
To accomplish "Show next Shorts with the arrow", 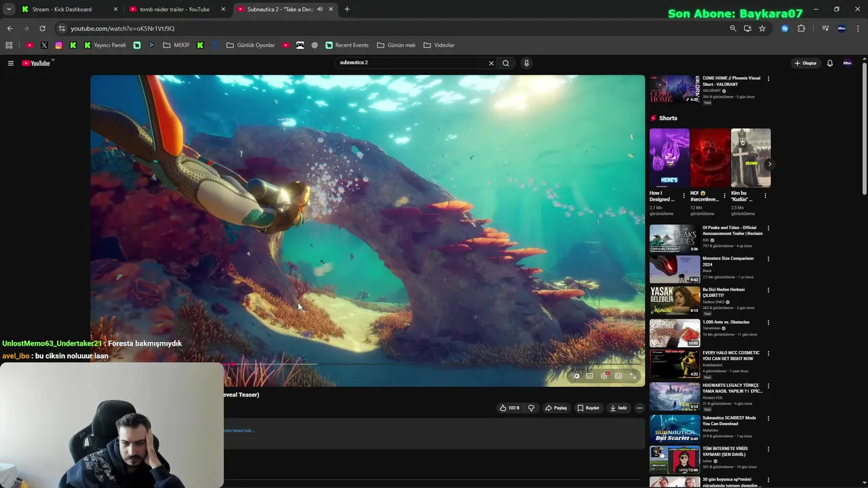I will [769, 164].
